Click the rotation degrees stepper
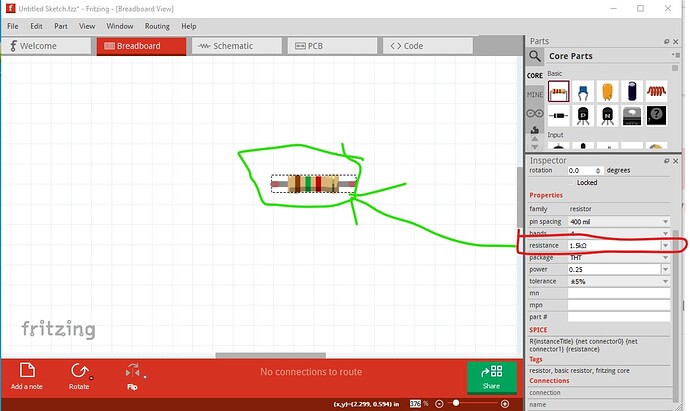This screenshot has width=690, height=411. 598,171
